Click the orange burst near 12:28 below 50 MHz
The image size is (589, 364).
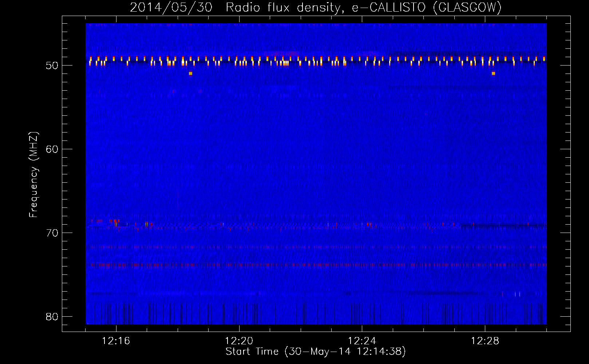[x=493, y=74]
